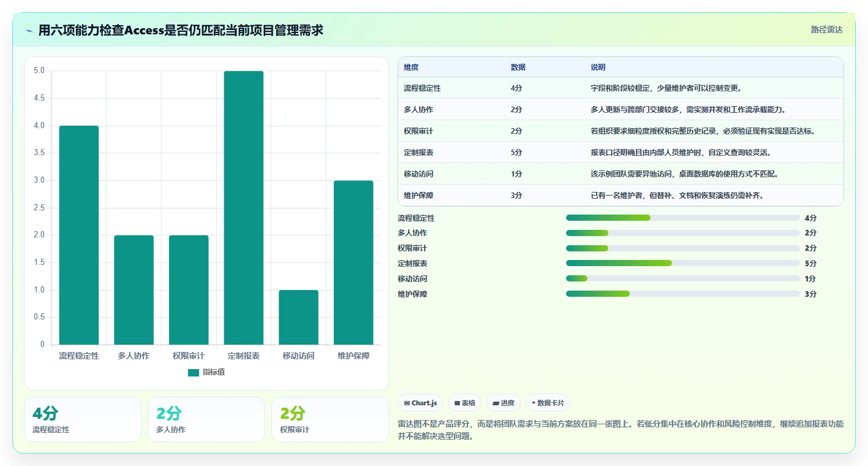Click the 移动访问 progress bar
Viewport: 868px width, 466px height.
coord(683,278)
